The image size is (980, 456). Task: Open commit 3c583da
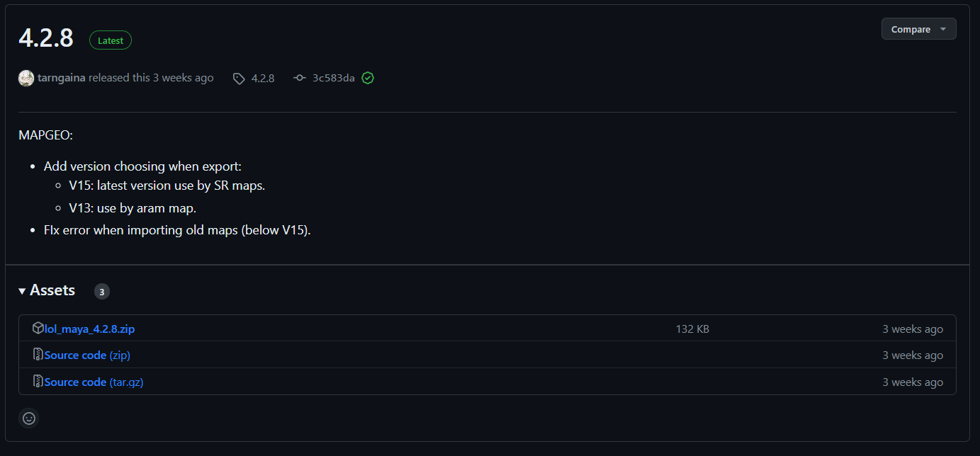coord(333,78)
